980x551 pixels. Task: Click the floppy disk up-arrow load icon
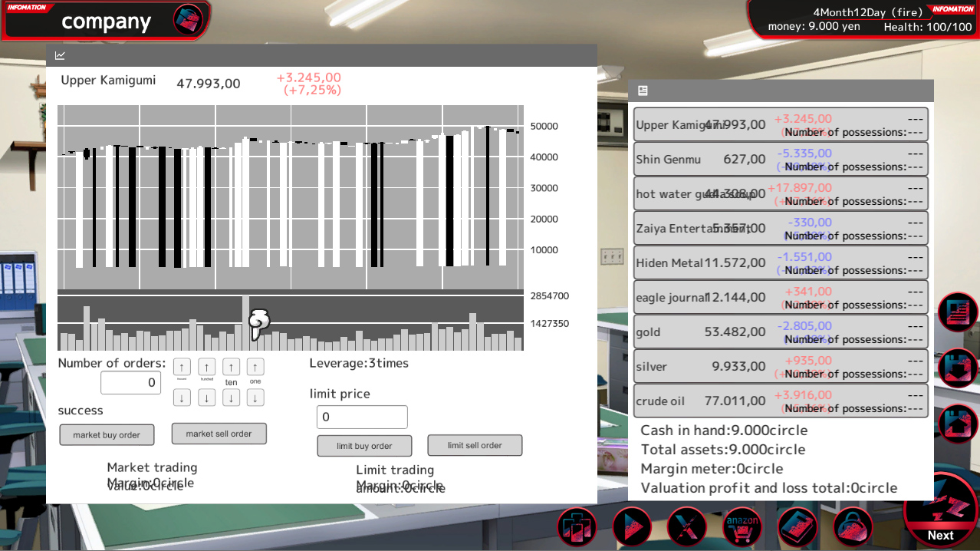[x=959, y=423]
